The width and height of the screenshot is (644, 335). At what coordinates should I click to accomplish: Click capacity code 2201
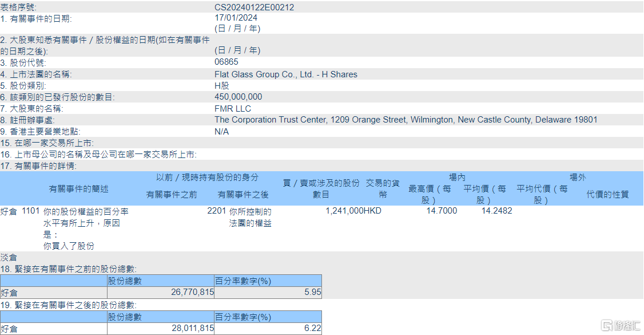[216, 211]
